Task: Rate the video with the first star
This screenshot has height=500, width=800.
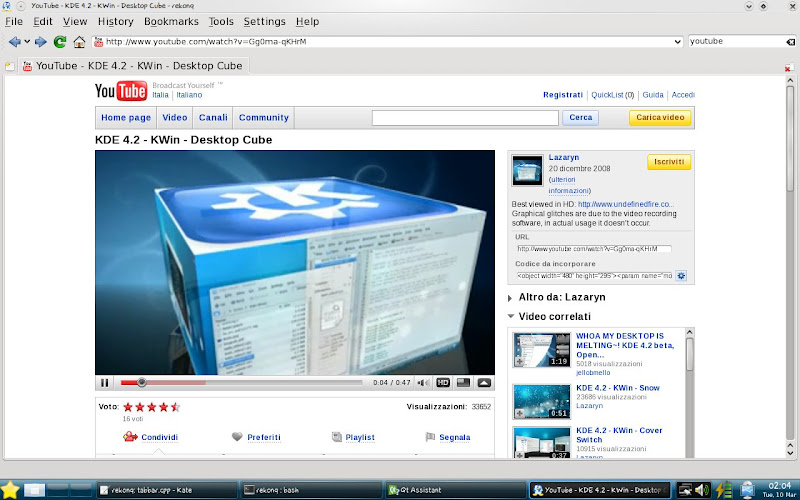Action: 128,407
